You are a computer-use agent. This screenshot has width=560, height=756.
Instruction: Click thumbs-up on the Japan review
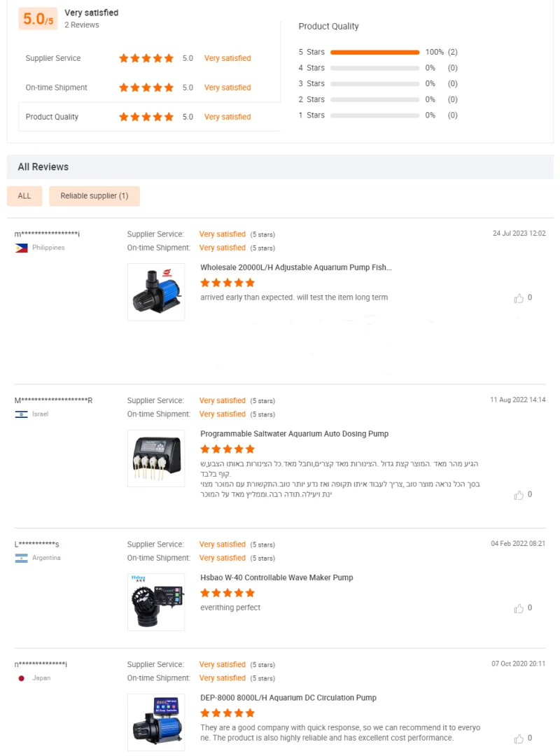click(519, 738)
